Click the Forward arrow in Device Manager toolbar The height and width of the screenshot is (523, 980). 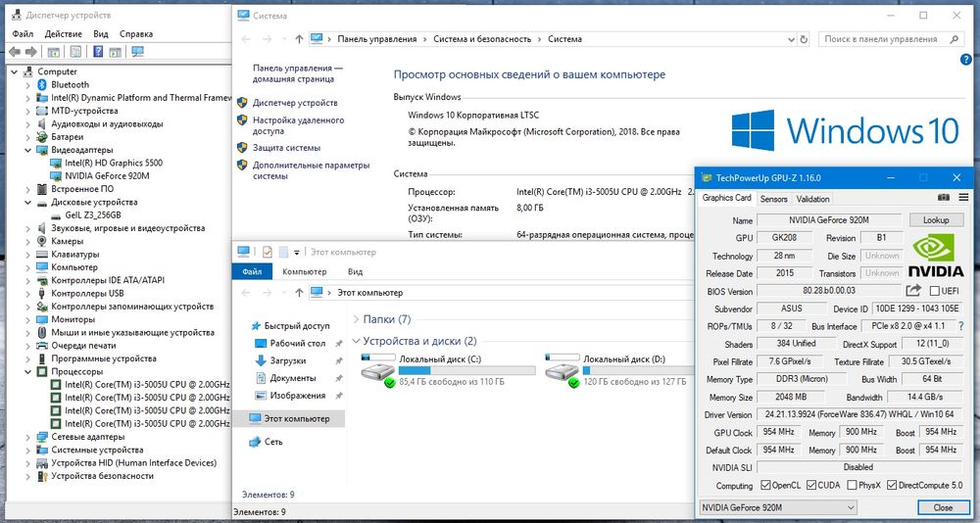31,52
